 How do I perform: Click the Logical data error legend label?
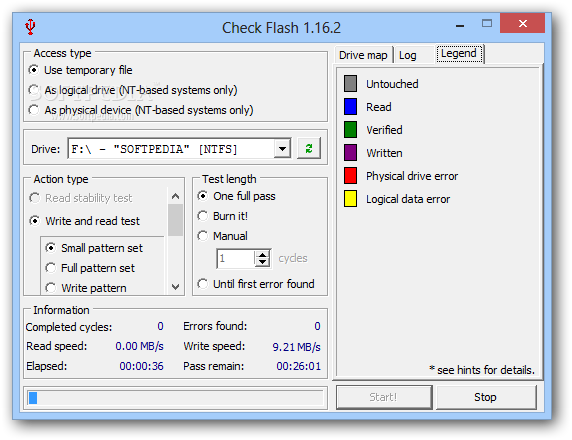pos(408,199)
